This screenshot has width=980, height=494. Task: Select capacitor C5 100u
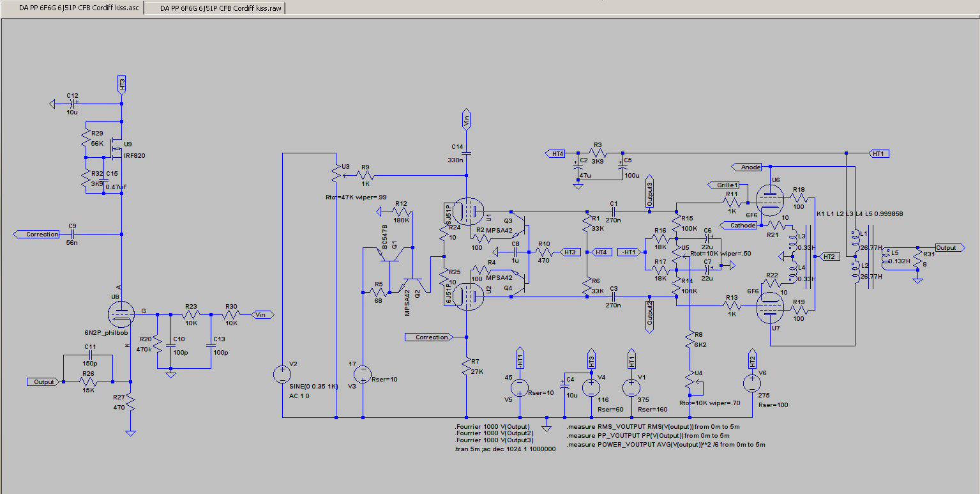pyautogui.click(x=622, y=167)
